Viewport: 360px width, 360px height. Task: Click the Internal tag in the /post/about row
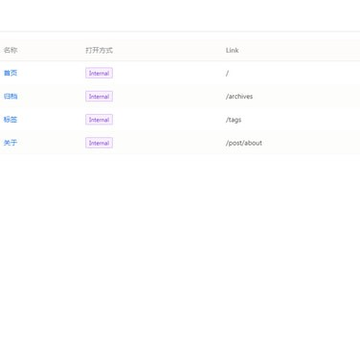[99, 143]
